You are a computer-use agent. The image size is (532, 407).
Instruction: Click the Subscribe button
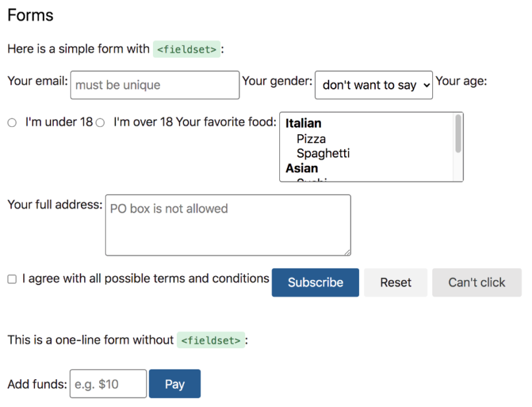[315, 283]
